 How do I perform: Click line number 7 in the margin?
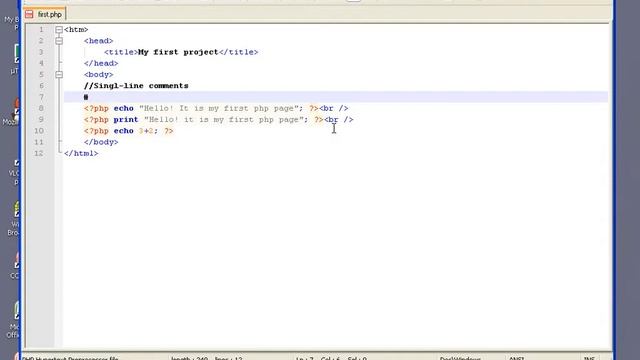click(41, 97)
